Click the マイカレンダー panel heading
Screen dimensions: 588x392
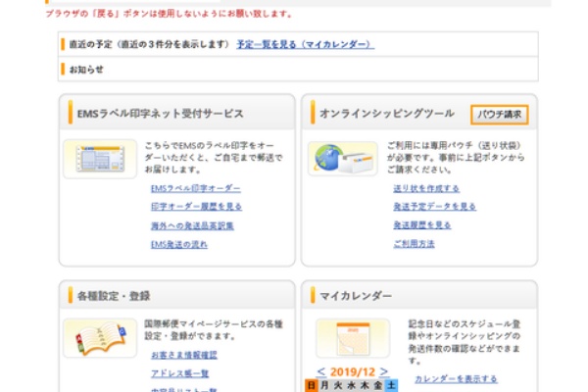tap(356, 296)
